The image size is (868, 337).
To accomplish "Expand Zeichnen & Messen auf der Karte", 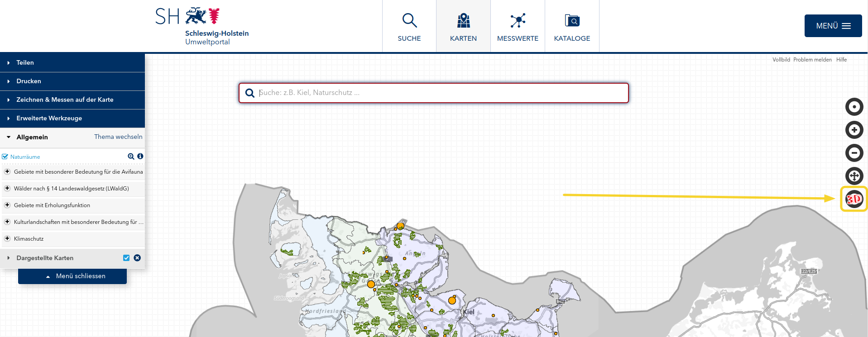I will tap(65, 100).
